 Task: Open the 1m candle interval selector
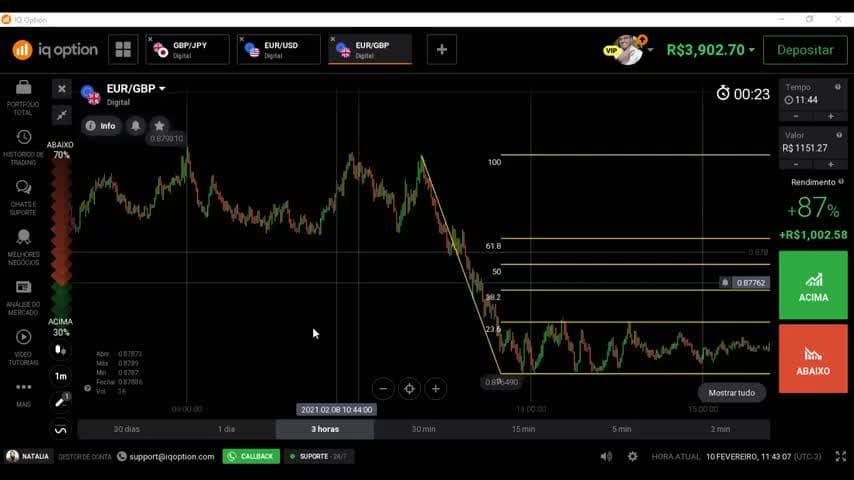pyautogui.click(x=60, y=376)
